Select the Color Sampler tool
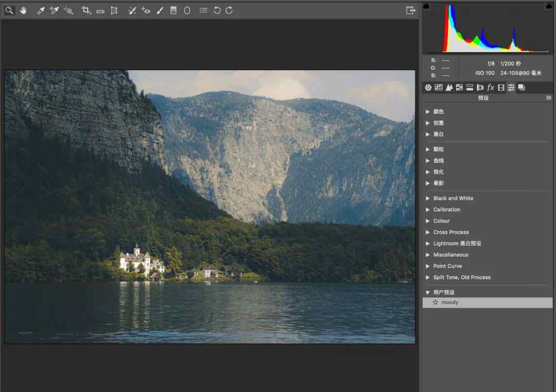Screen dimensions: 556x392 [x=54, y=10]
